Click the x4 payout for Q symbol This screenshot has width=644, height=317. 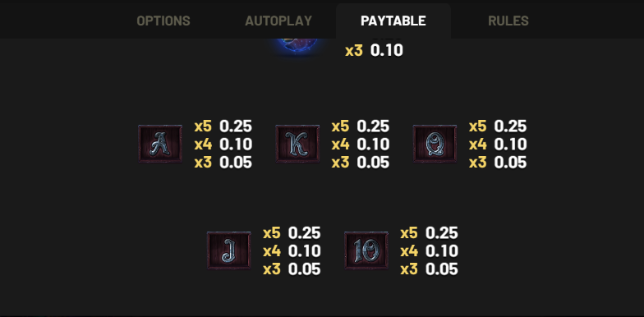(498, 145)
